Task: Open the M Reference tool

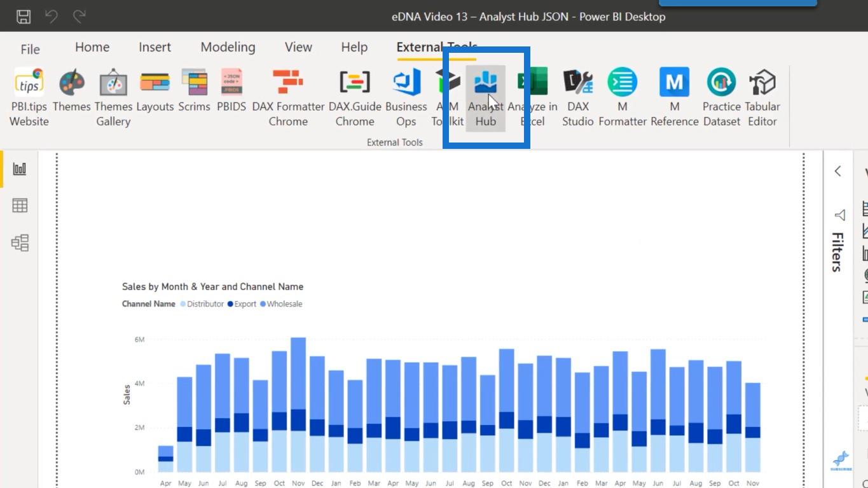Action: pos(675,97)
